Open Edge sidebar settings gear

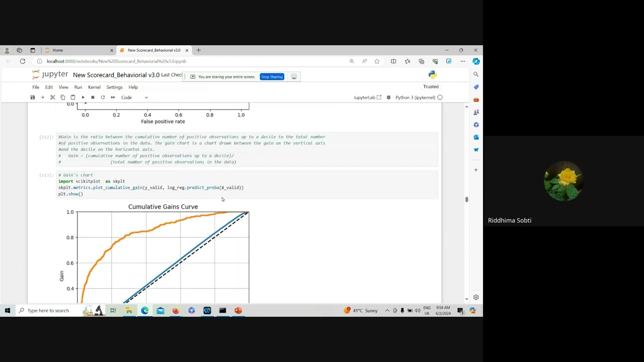point(476,298)
